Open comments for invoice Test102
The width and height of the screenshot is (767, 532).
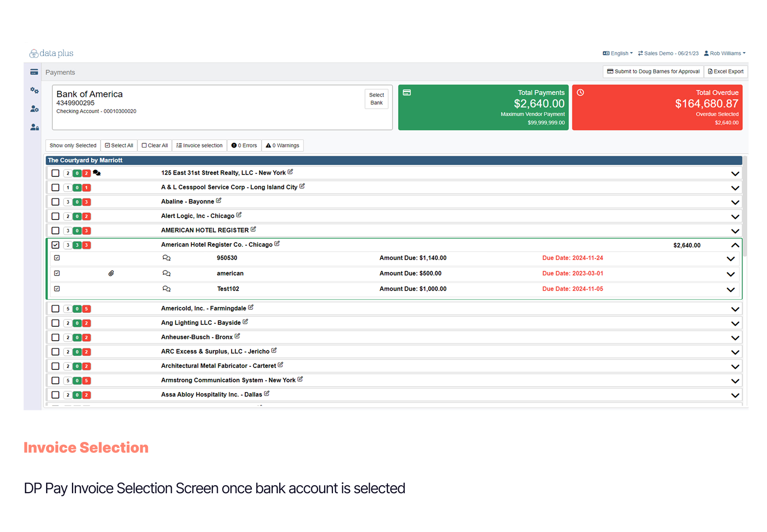[166, 289]
